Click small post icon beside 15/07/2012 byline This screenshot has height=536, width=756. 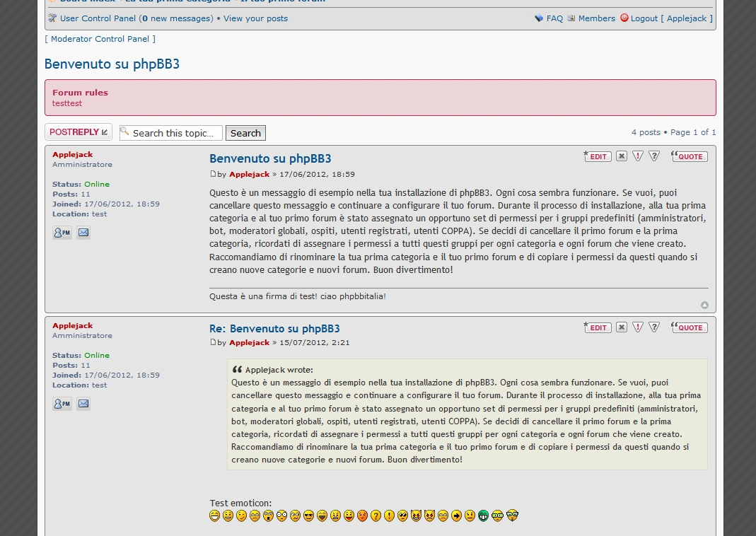pos(213,342)
